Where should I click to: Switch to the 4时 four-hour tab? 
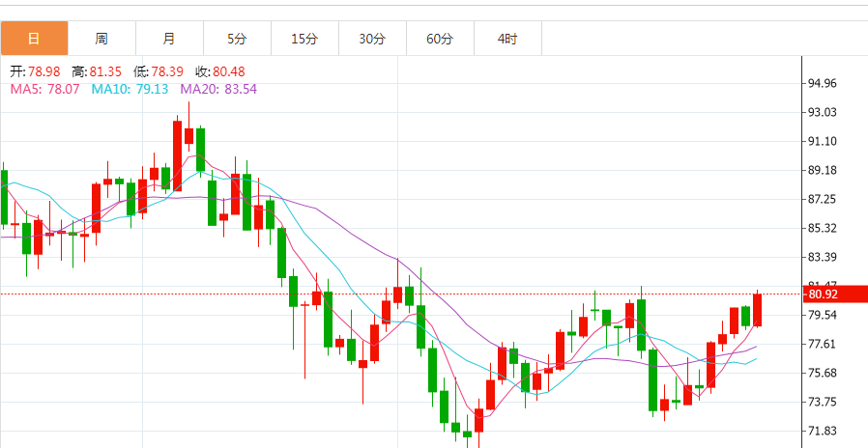point(507,39)
